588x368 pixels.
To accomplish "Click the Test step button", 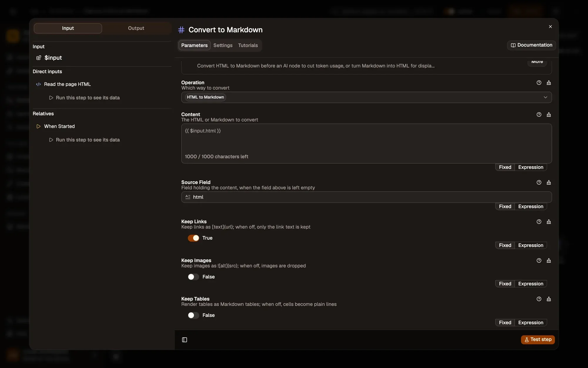I will pyautogui.click(x=538, y=339).
